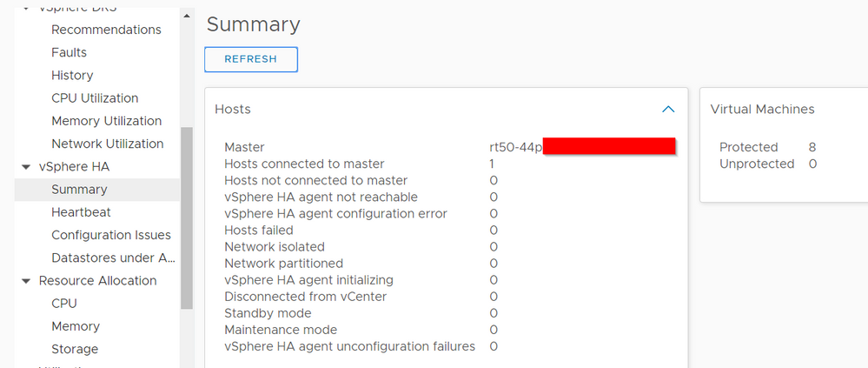Screen dimensions: 868x368
Task: Open Resource Allocation Storage
Action: pos(75,349)
